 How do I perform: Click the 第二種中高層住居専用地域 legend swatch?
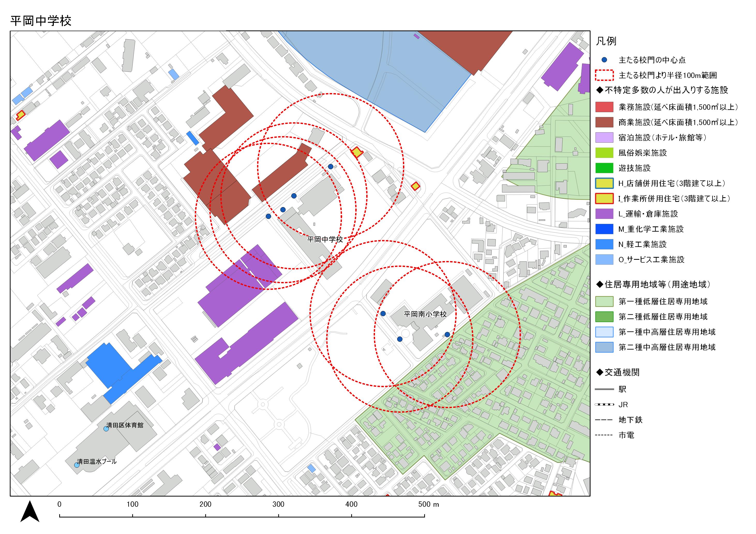pos(604,347)
